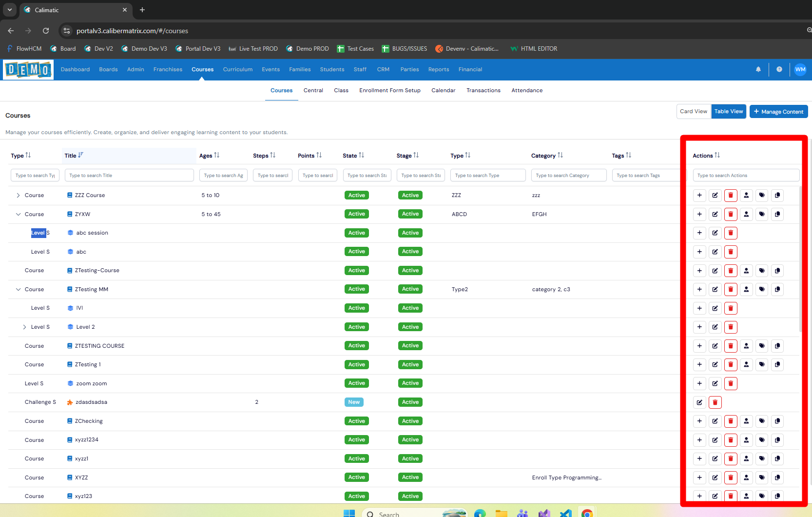
Task: Click tag icon for ZTesting MM row
Action: click(x=762, y=289)
